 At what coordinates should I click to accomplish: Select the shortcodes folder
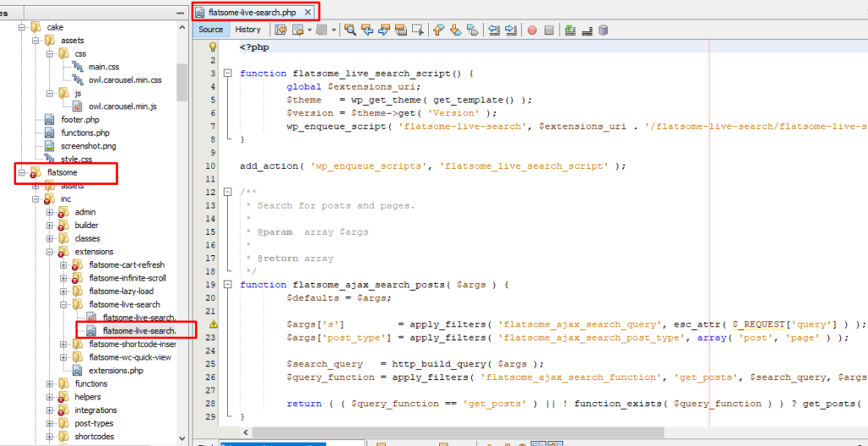tap(94, 437)
